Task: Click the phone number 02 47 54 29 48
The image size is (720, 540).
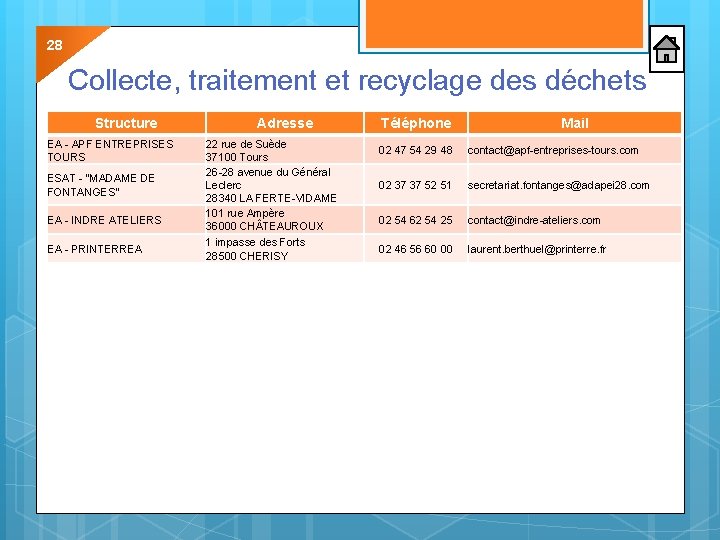Action: click(x=416, y=150)
